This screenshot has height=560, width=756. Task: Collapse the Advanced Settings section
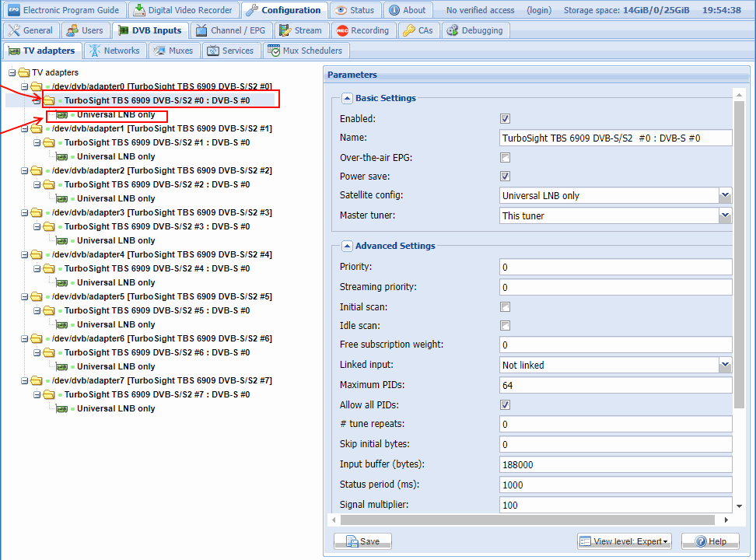point(347,246)
